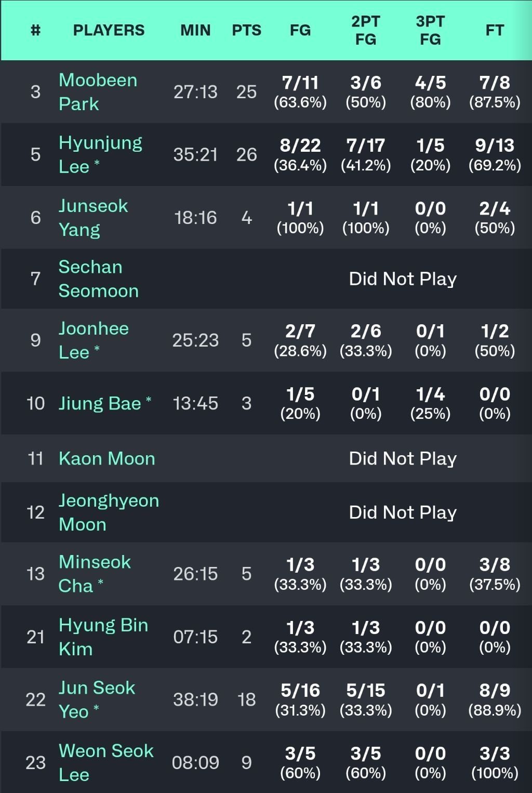Sort by the 2PT FG header
Image resolution: width=532 pixels, height=793 pixels.
[x=366, y=30]
